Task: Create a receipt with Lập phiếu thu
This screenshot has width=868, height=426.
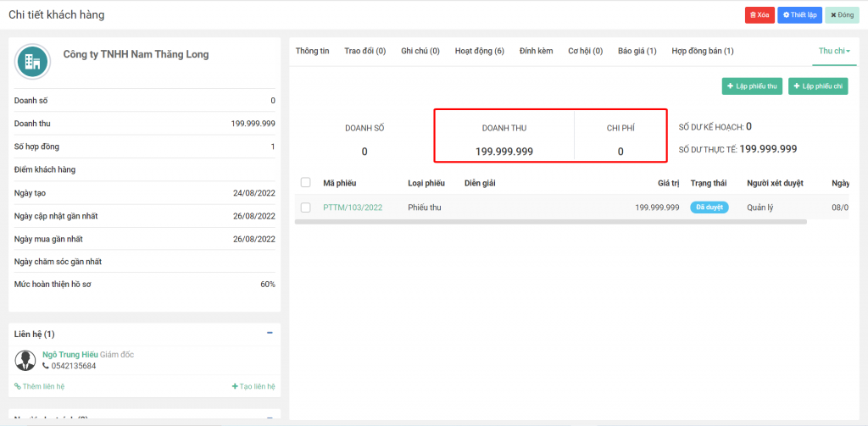Action: pyautogui.click(x=752, y=86)
